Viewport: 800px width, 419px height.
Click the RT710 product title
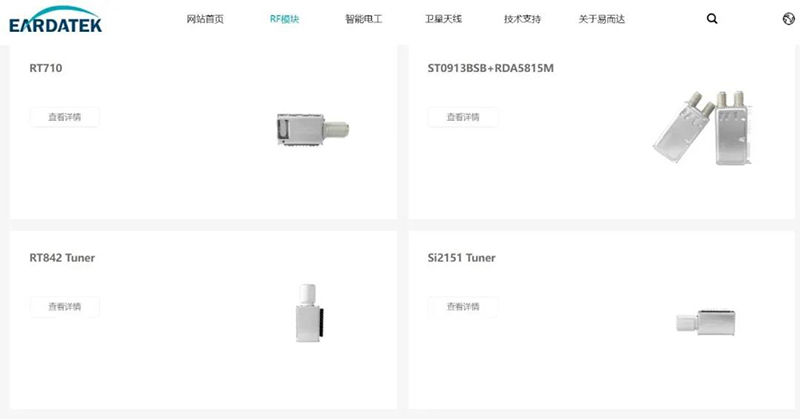(x=46, y=68)
